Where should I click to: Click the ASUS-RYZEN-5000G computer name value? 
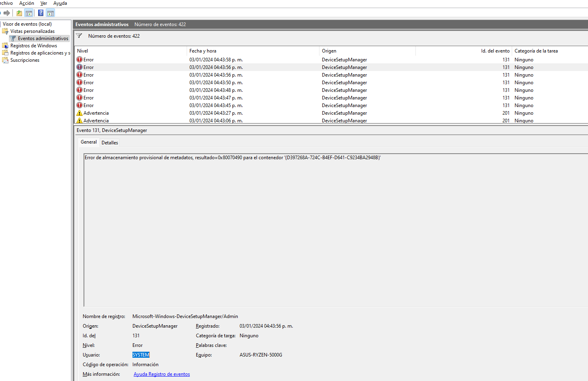[261, 355]
